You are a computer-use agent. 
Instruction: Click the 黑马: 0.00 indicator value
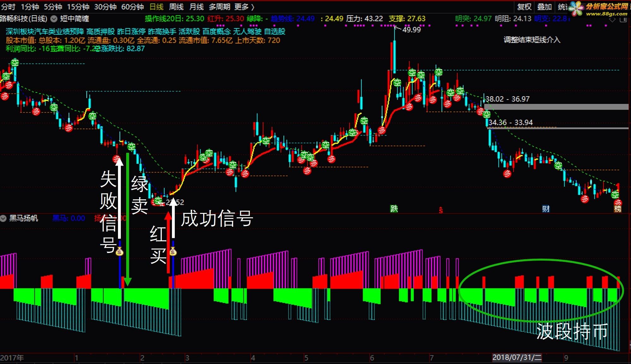[68, 218]
